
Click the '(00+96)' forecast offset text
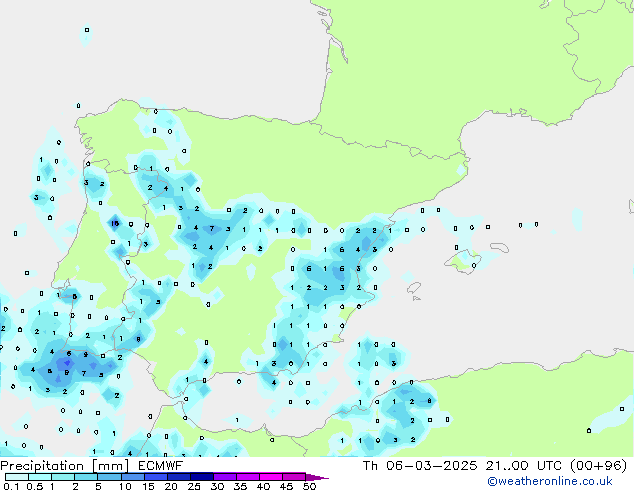pyautogui.click(x=598, y=466)
